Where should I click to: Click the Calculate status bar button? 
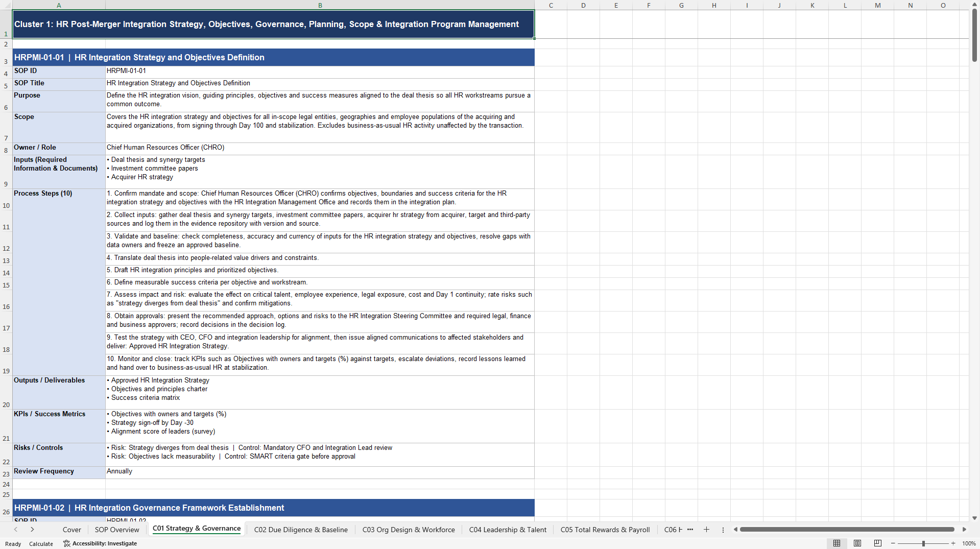(x=41, y=544)
